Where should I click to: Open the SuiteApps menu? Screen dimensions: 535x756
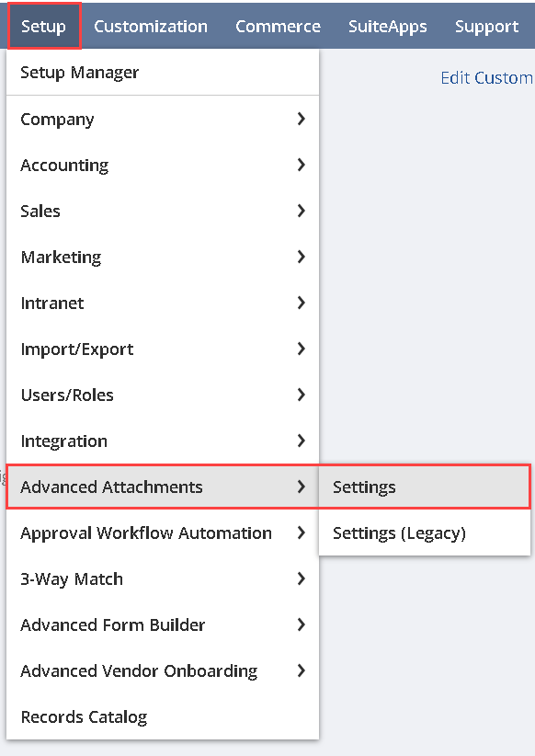point(388,26)
